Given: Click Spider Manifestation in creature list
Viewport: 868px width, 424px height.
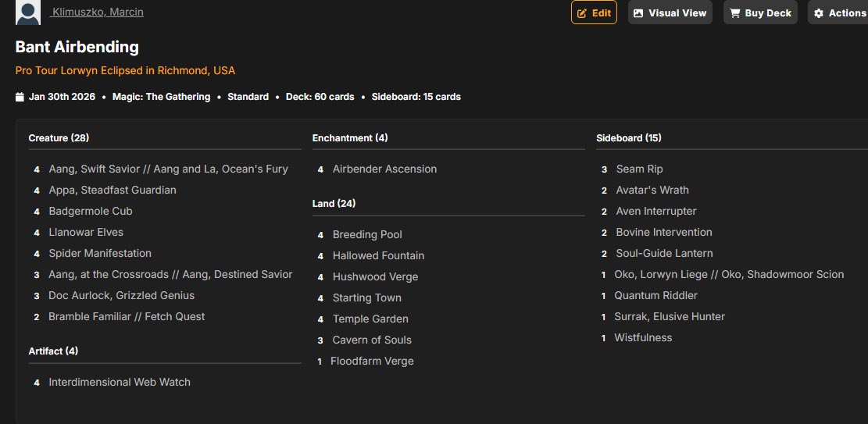Looking at the screenshot, I should point(100,253).
